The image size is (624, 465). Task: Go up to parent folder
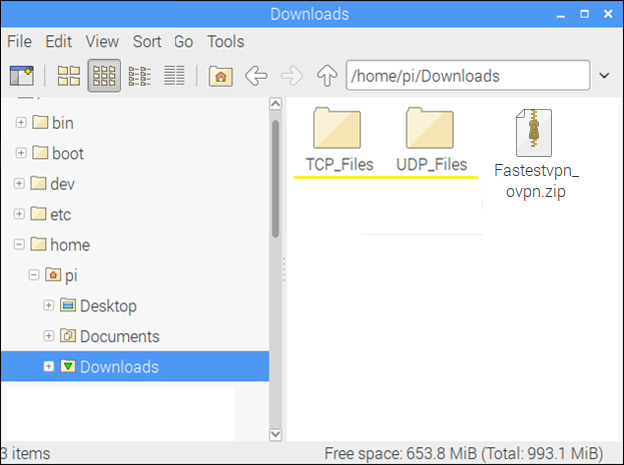click(327, 76)
